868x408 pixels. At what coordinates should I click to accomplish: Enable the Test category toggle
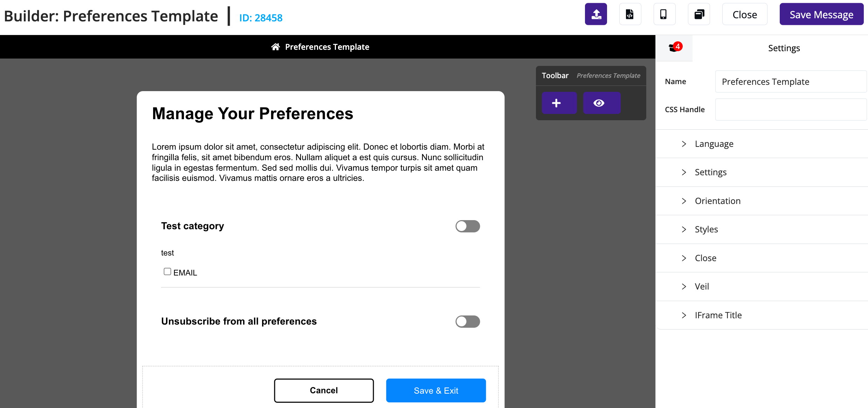(468, 226)
